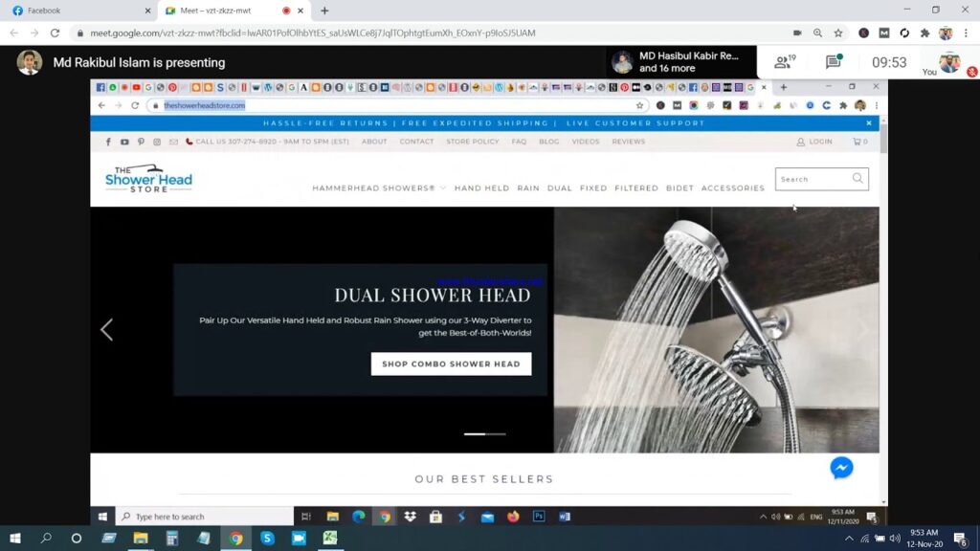Viewport: 980px width, 551px height.
Task: Open the Contact link
Action: click(416, 142)
